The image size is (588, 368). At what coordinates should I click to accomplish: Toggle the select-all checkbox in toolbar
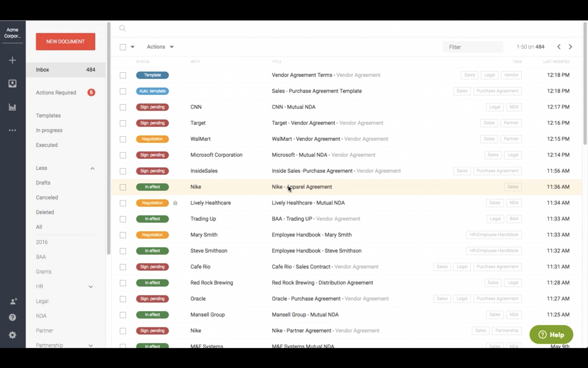pos(123,47)
